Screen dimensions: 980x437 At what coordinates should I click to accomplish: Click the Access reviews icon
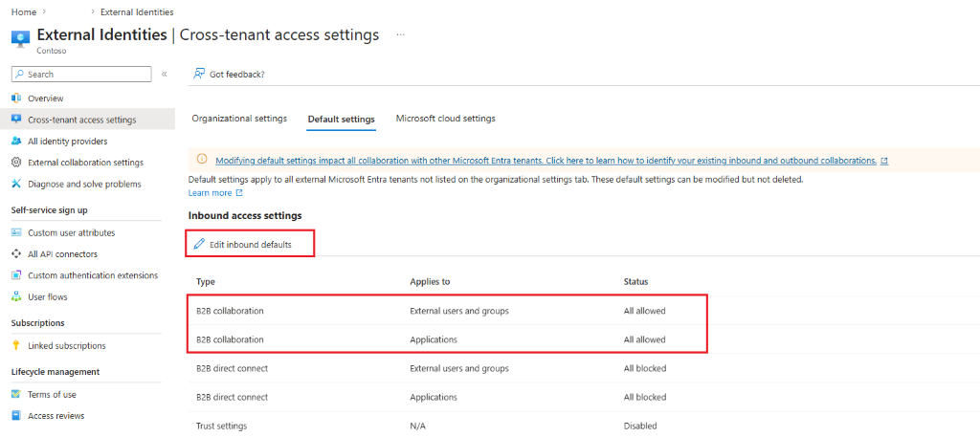[17, 416]
